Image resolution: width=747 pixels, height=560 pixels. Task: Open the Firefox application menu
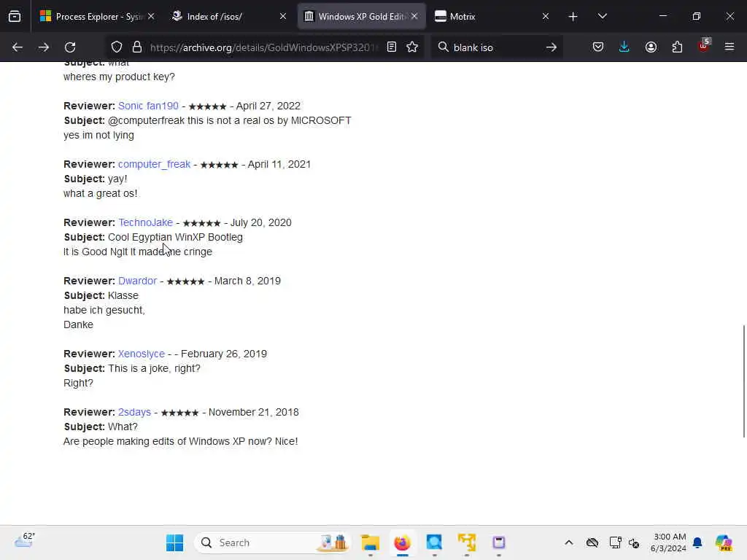click(729, 47)
